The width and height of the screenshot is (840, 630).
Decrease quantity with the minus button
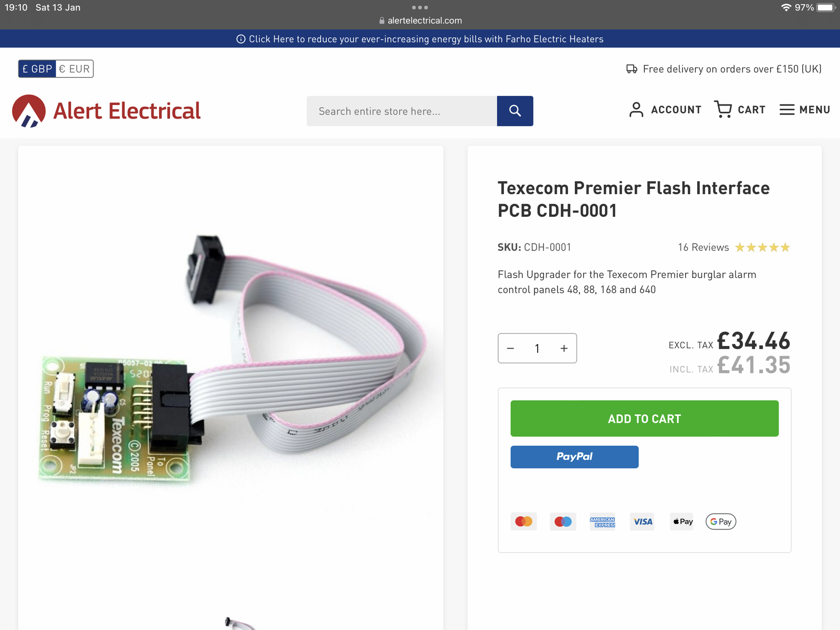(x=510, y=348)
